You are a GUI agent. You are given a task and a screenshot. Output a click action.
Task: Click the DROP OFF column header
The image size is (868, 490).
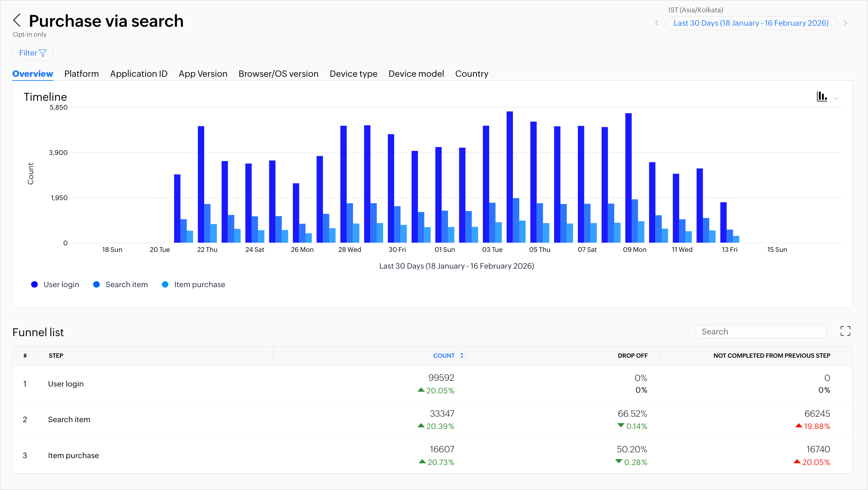tap(632, 356)
